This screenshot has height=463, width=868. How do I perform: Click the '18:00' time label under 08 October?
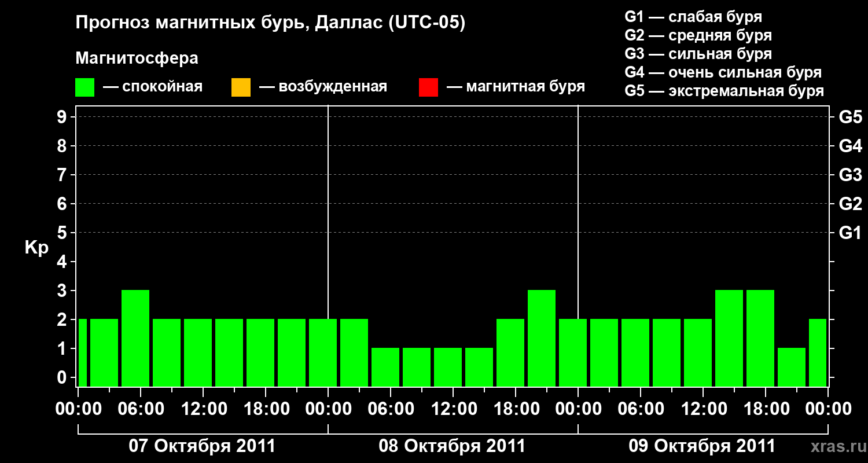point(516,409)
